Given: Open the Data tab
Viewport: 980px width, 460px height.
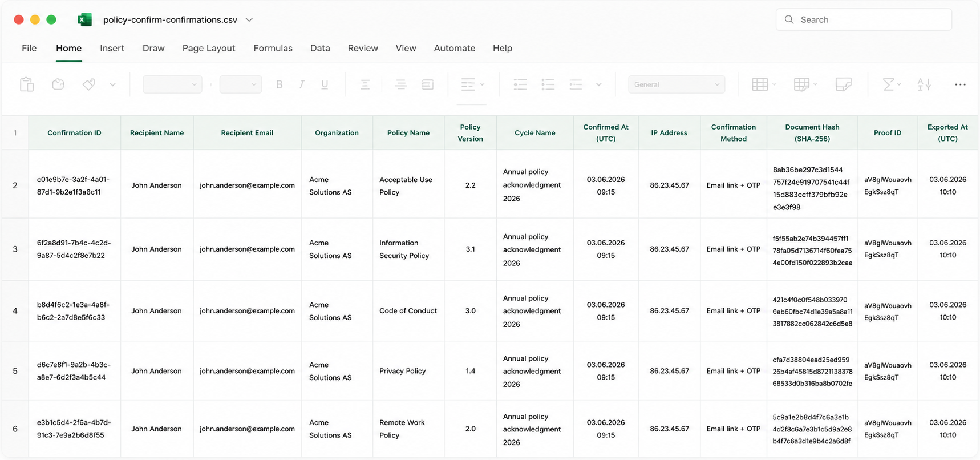Looking at the screenshot, I should tap(320, 48).
